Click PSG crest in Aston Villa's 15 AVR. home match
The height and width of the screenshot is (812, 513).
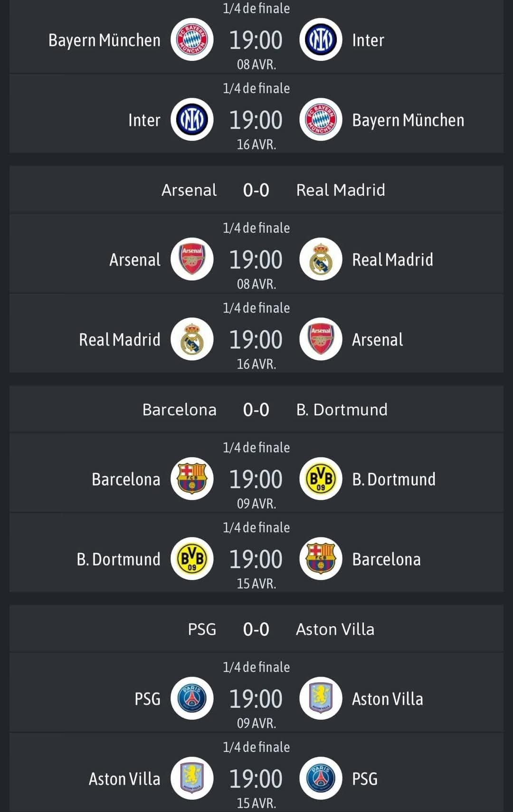pyautogui.click(x=321, y=778)
